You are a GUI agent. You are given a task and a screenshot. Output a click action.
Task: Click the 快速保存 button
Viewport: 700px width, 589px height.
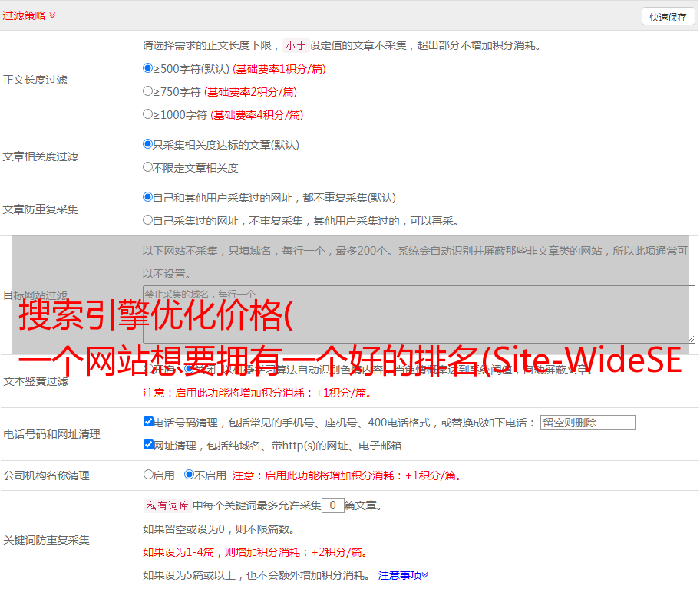click(x=668, y=18)
